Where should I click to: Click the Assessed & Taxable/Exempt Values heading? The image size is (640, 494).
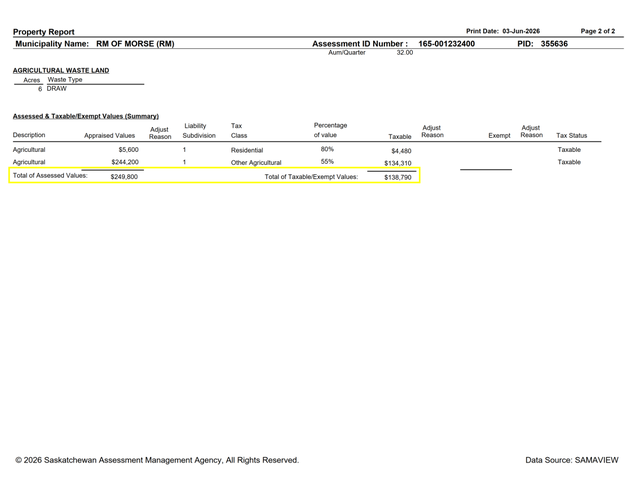point(86,116)
